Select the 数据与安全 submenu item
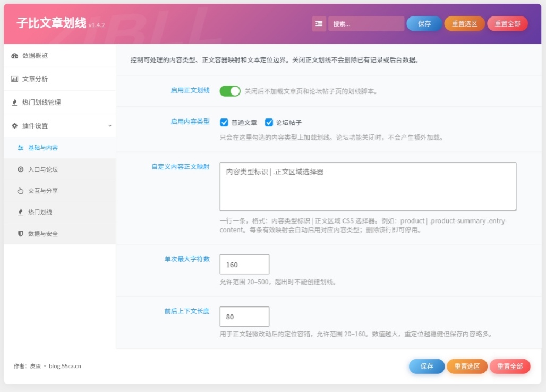The height and width of the screenshot is (392, 546). 60,234
